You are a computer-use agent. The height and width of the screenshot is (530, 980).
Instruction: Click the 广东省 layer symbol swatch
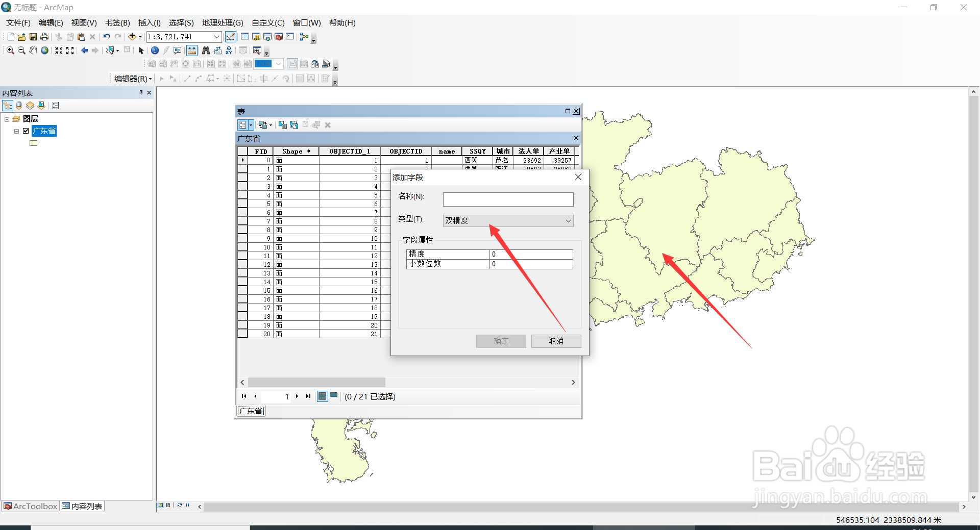point(33,143)
